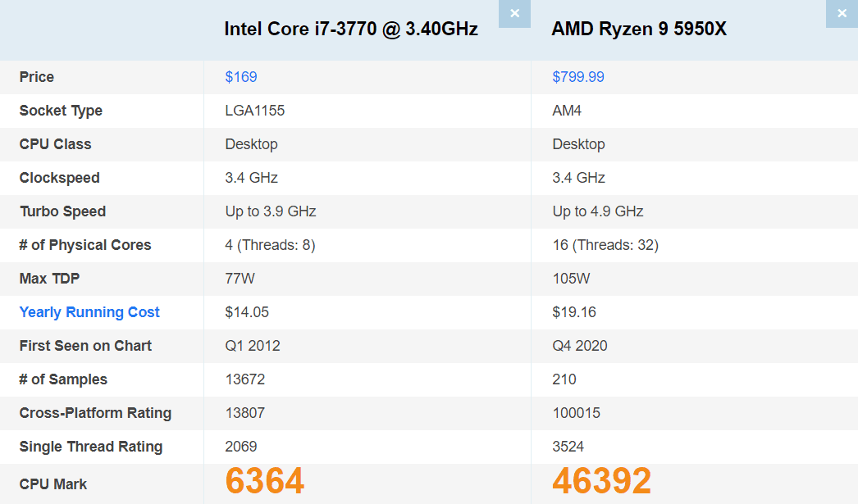
Task: Click the CPU Mark row label
Action: (53, 484)
